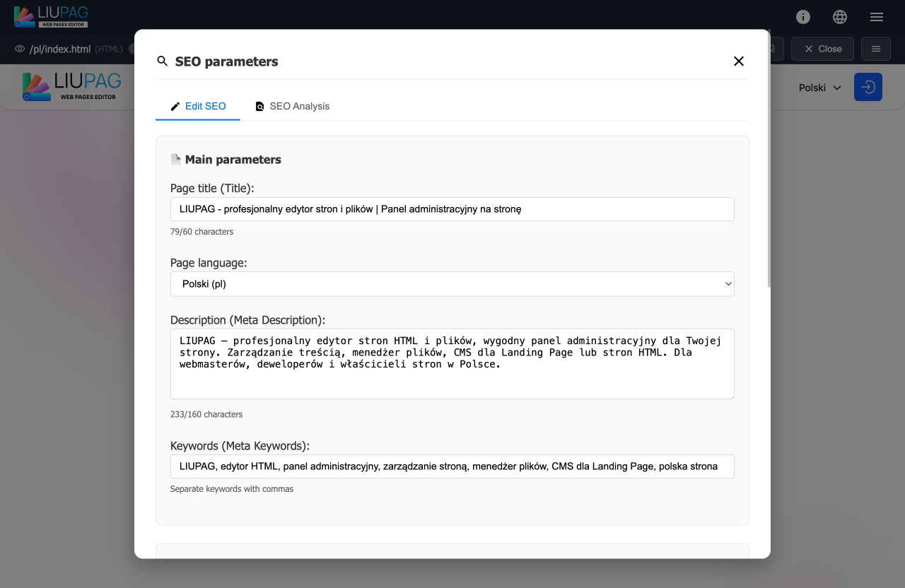Screen dimensions: 905x588
Task: Click the dialog's vertical scrollbar
Action: 769,177
